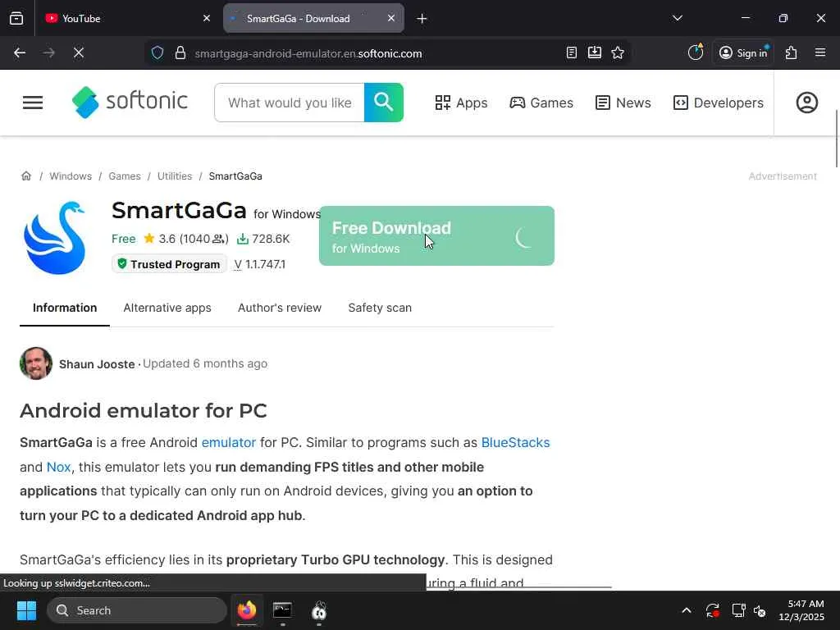The height and width of the screenshot is (630, 840).
Task: Switch to Alternative apps tab
Action: [167, 308]
